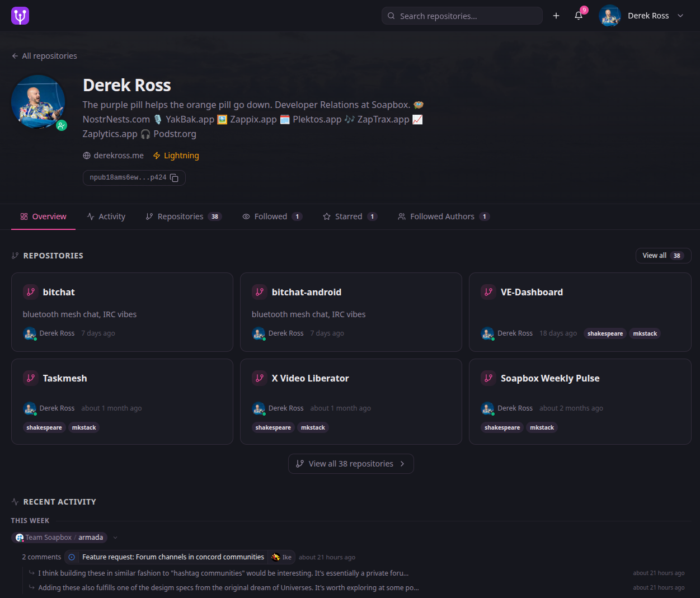Viewport: 700px width, 598px height.
Task: Switch to the Followed tab
Action: [x=273, y=216]
